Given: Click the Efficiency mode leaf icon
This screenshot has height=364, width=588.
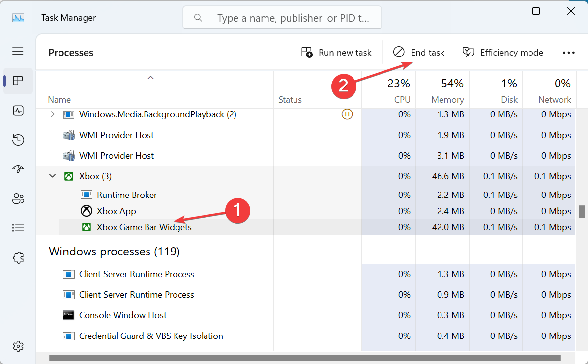Looking at the screenshot, I should point(469,52).
